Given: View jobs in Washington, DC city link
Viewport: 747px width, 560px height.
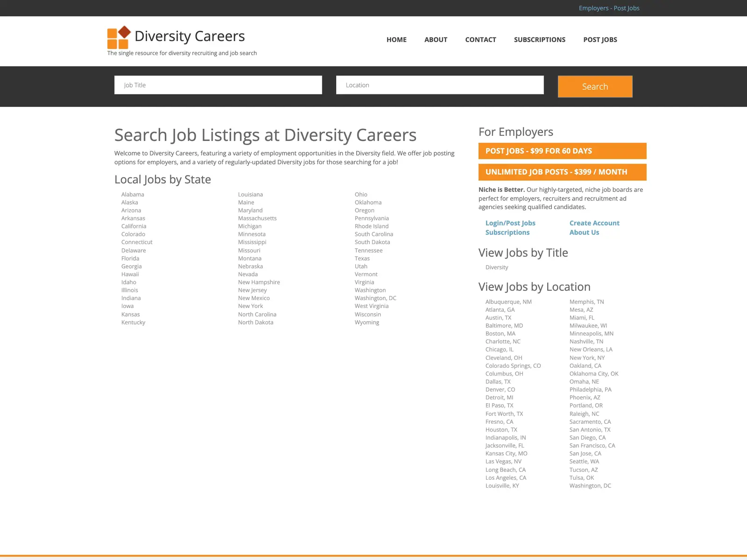Looking at the screenshot, I should pos(590,486).
